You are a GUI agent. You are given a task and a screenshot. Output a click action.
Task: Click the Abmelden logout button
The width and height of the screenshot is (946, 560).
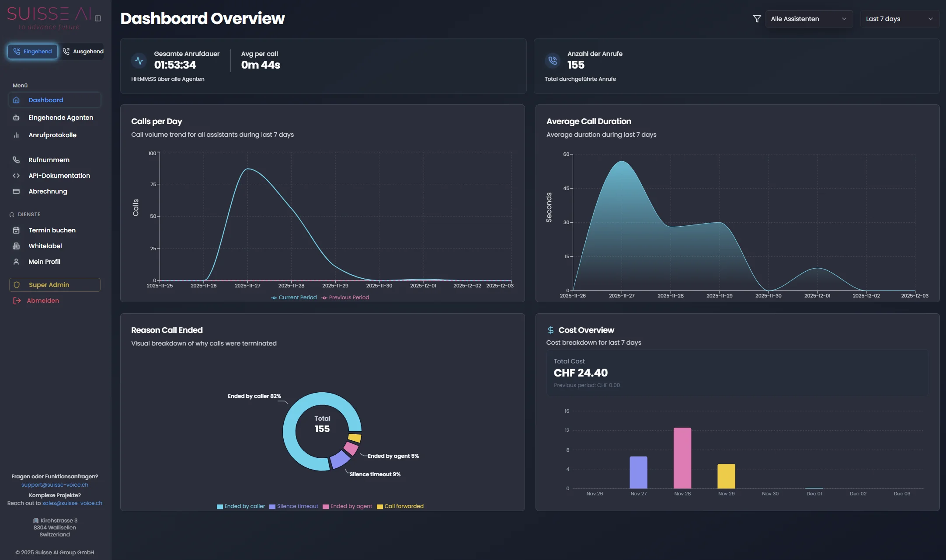[43, 301]
